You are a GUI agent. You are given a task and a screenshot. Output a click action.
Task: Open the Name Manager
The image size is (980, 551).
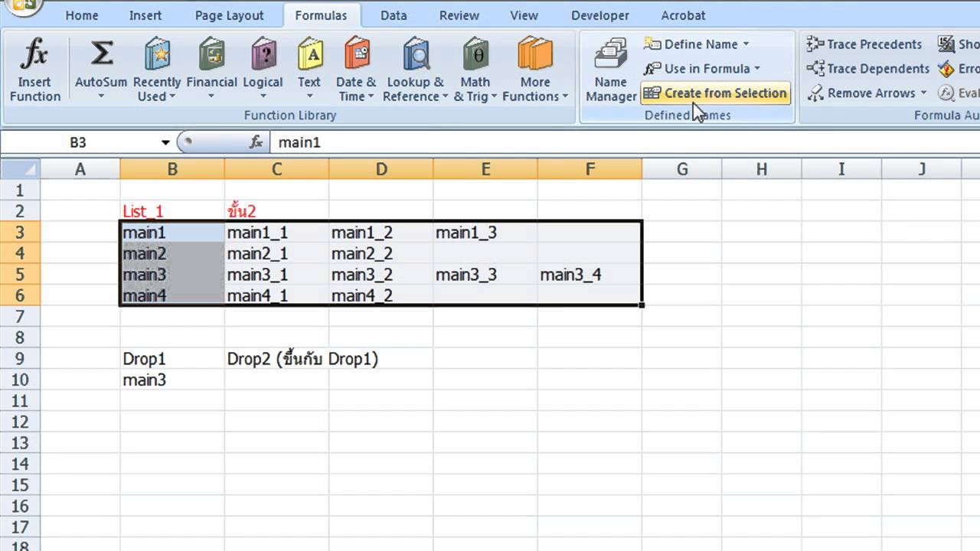click(x=611, y=70)
